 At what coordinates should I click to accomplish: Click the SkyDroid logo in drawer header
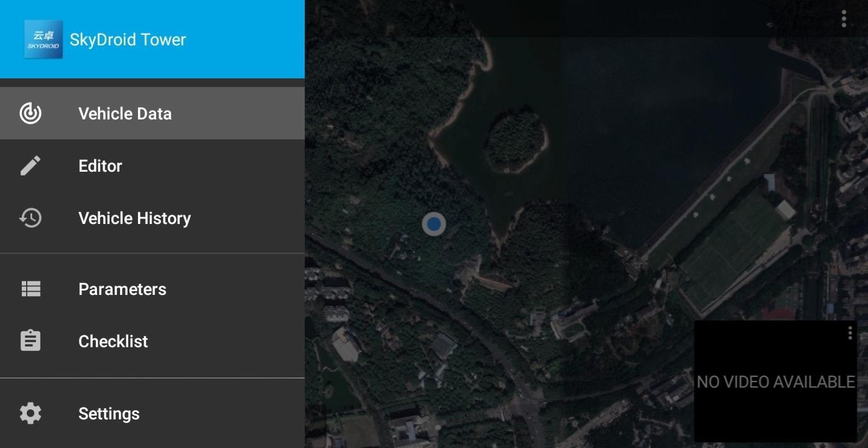(x=44, y=39)
